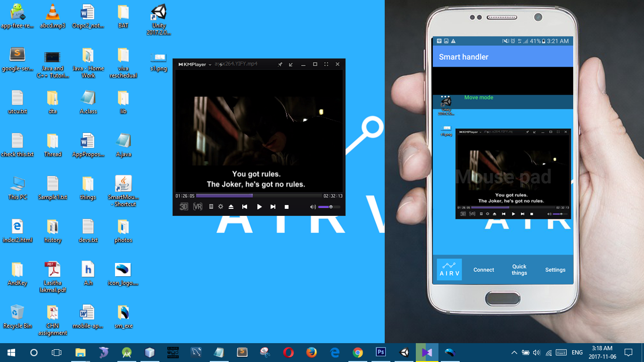644x362 pixels.
Task: Open the Windows Start menu
Action: (x=11, y=352)
